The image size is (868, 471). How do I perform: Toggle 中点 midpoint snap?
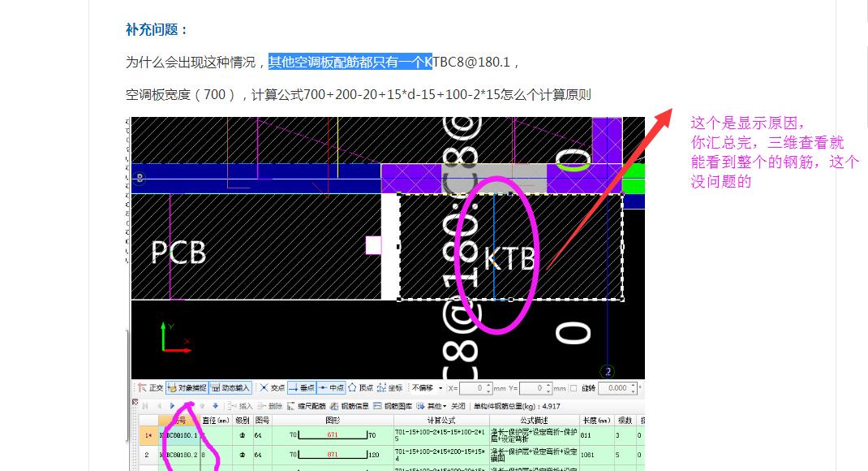(x=331, y=388)
